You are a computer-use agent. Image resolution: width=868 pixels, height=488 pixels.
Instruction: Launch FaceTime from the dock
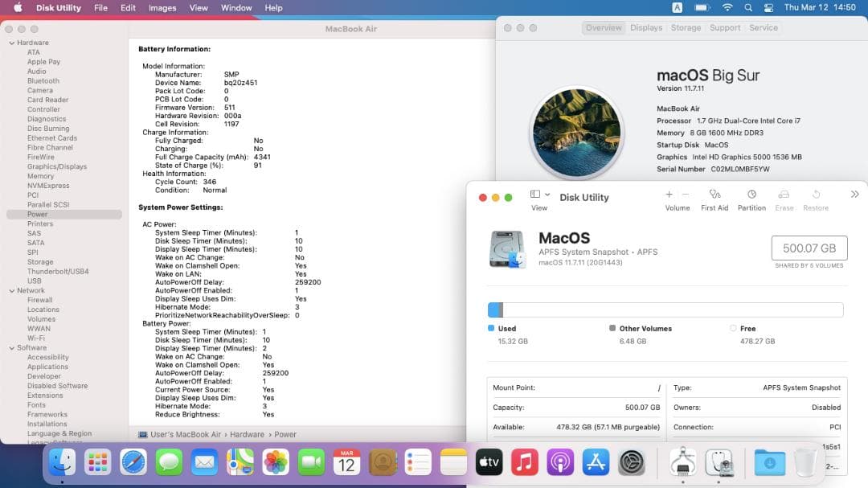[x=311, y=462]
